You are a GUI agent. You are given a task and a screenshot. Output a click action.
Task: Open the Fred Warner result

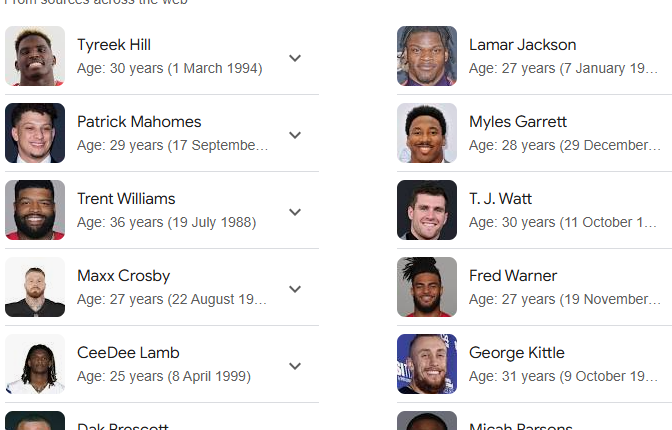513,276
